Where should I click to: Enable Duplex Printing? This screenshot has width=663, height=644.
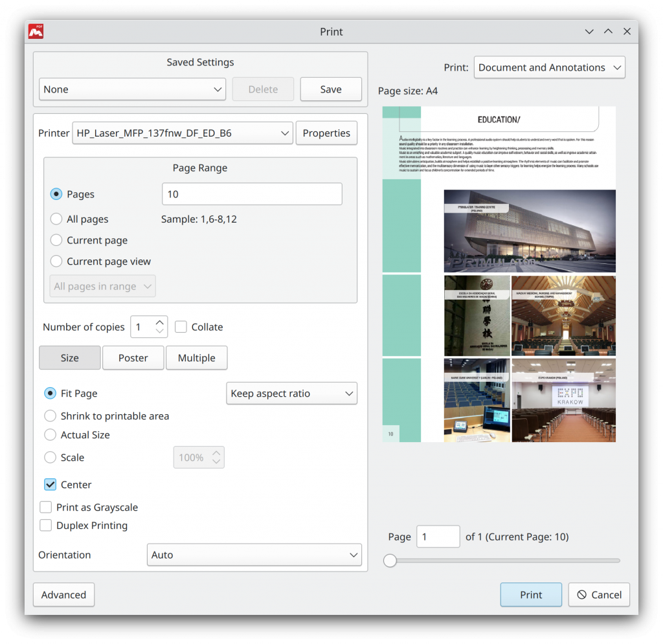[45, 526]
